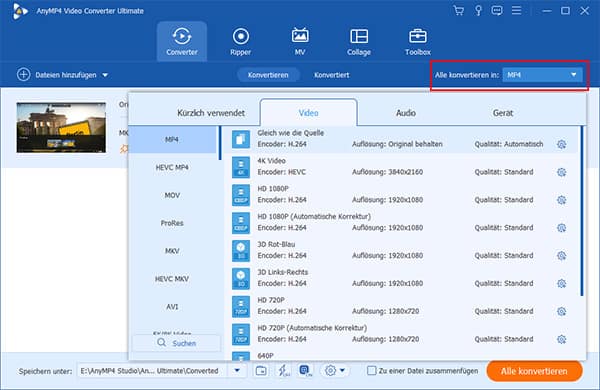Choose the HD 720P (Automatische Korrektur) preset
Image resolution: width=600 pixels, height=390 pixels.
click(x=400, y=334)
